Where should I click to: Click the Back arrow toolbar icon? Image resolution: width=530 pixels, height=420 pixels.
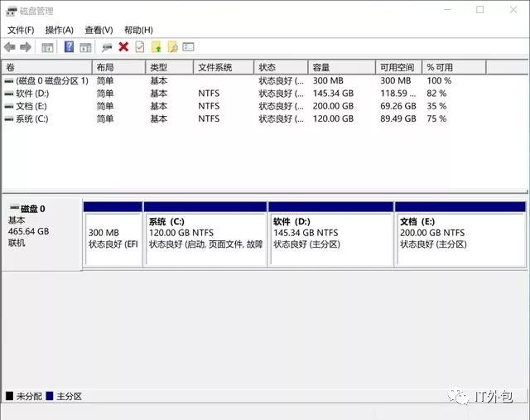(10, 47)
